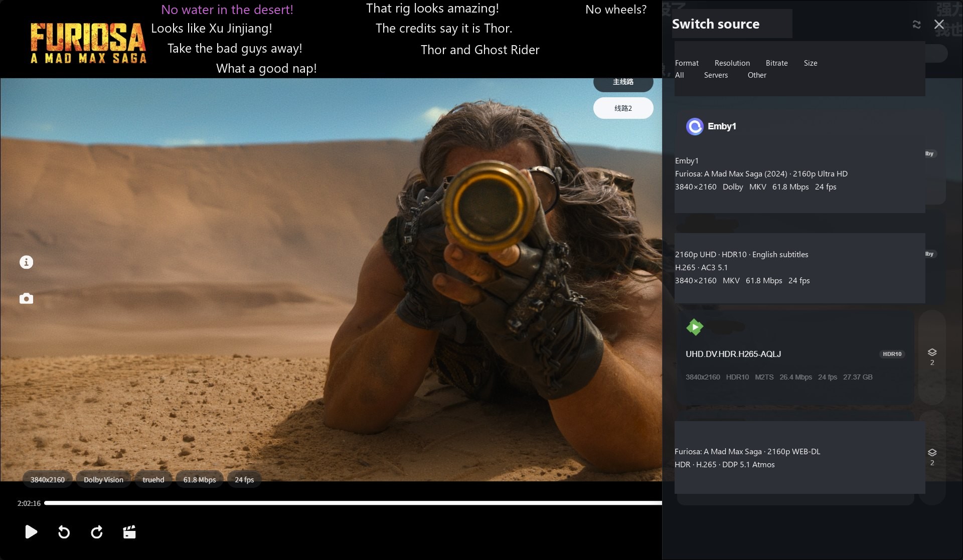Take a screenshot with the camera icon
The height and width of the screenshot is (560, 963).
[26, 299]
